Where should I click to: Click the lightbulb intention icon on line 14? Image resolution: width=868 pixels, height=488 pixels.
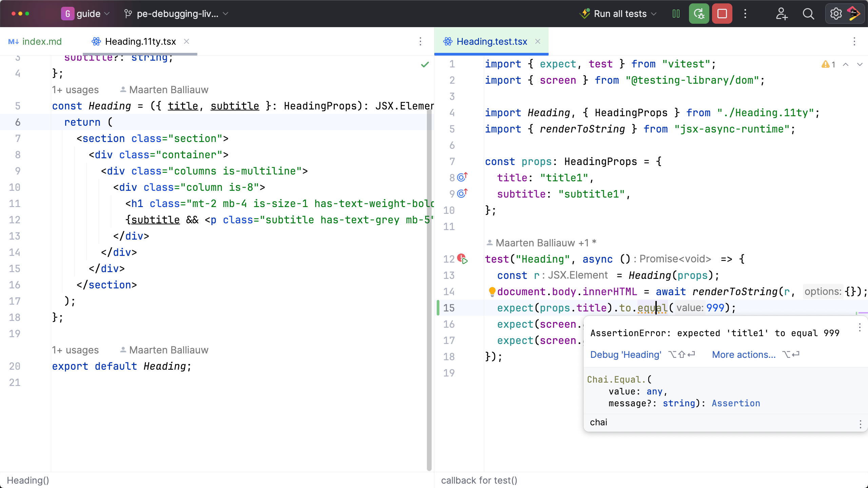[492, 291]
